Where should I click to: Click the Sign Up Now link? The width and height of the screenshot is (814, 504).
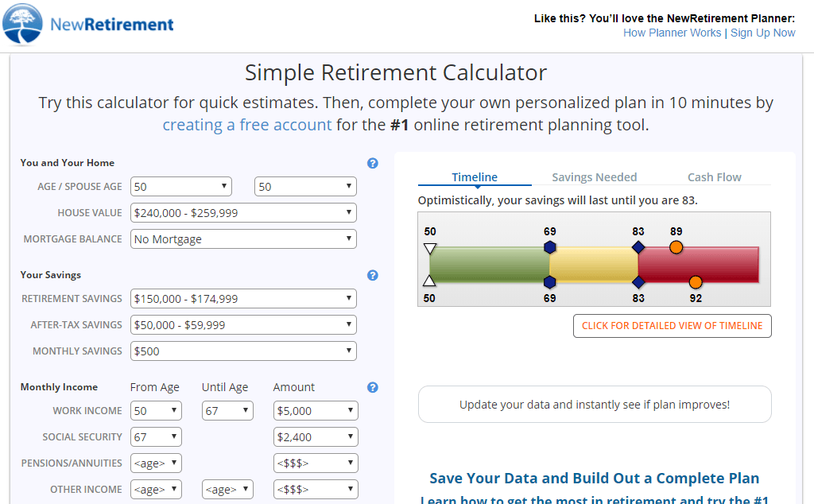(762, 33)
